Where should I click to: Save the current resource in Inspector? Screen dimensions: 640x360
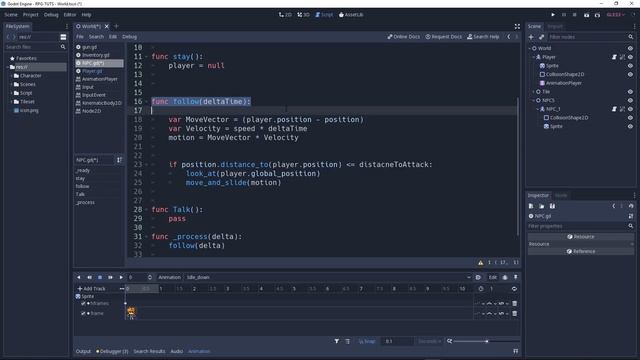[x=552, y=206]
